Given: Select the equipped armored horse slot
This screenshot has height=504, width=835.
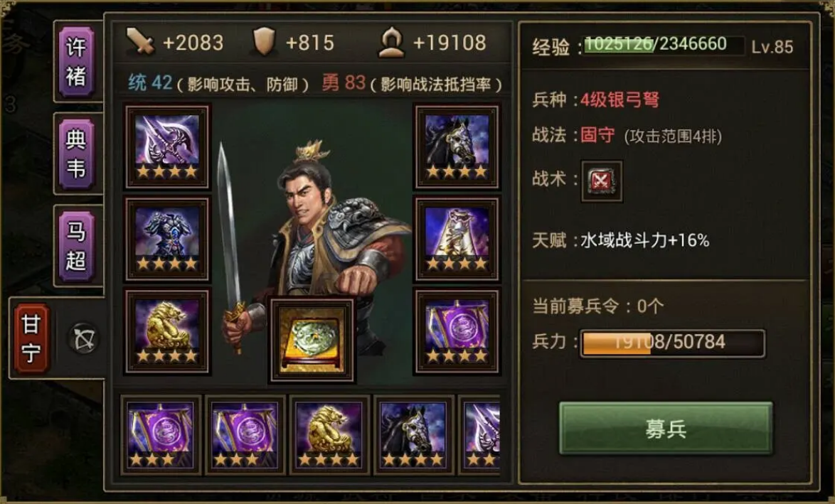Looking at the screenshot, I should click(x=457, y=147).
